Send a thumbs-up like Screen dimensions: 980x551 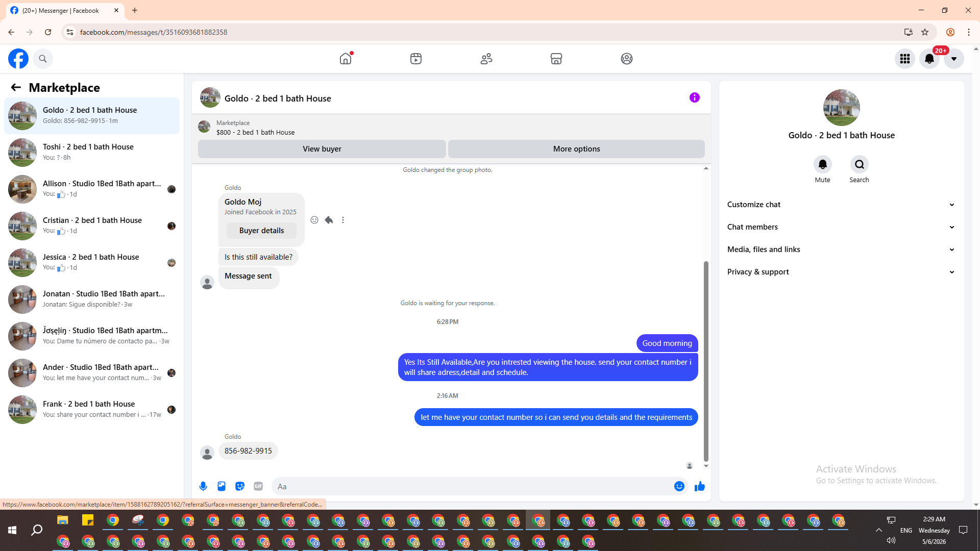point(700,486)
